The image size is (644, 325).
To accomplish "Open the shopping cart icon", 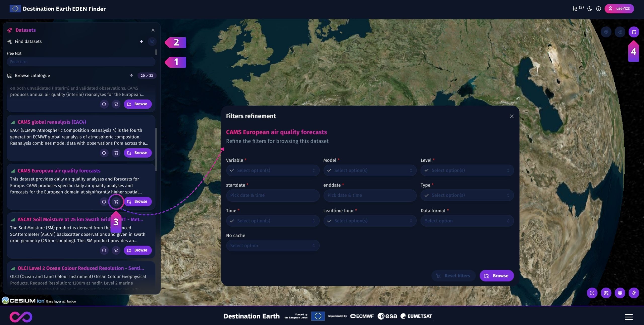I will tap(575, 9).
